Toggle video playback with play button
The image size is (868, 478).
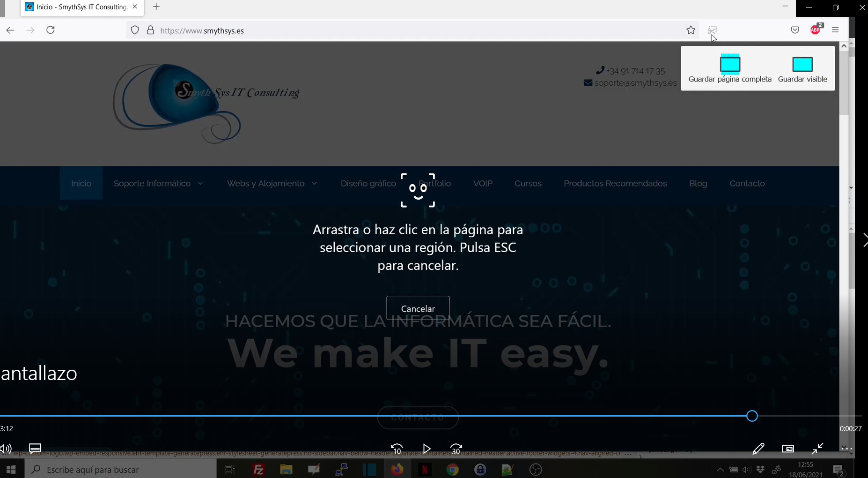click(427, 449)
